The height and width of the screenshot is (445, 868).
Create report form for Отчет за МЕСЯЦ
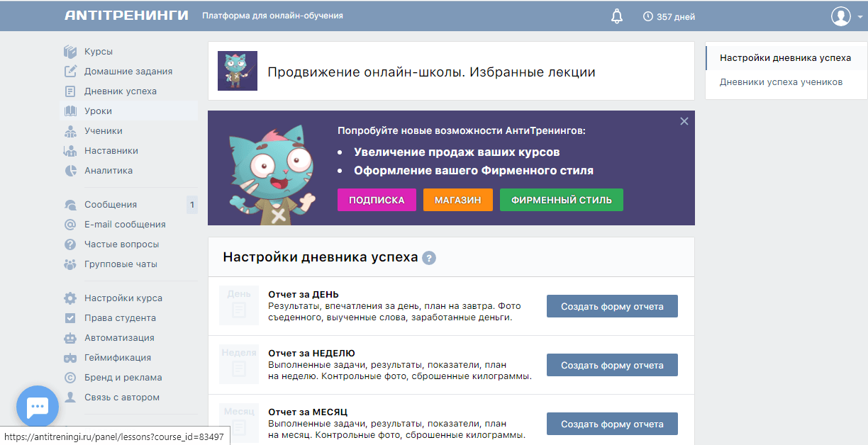[612, 424]
